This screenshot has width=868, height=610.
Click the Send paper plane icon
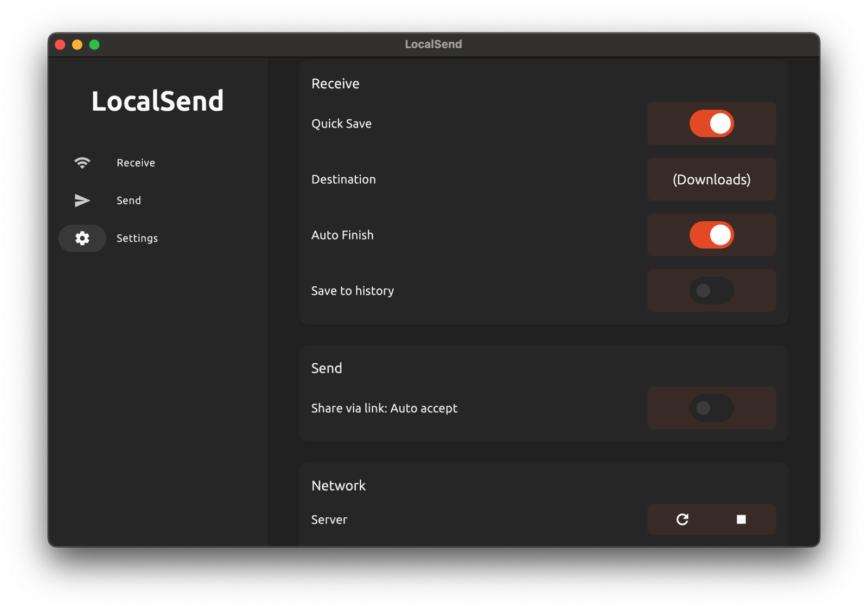82,201
